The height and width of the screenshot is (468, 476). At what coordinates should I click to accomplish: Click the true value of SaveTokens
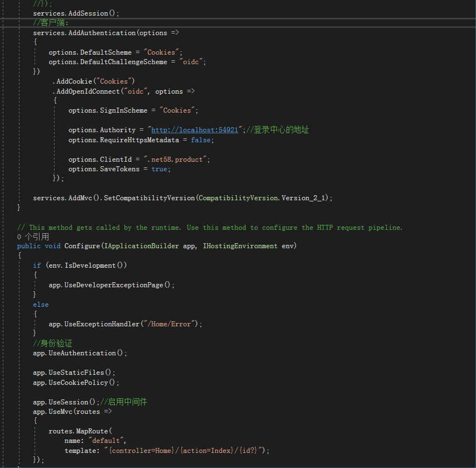[x=160, y=169]
